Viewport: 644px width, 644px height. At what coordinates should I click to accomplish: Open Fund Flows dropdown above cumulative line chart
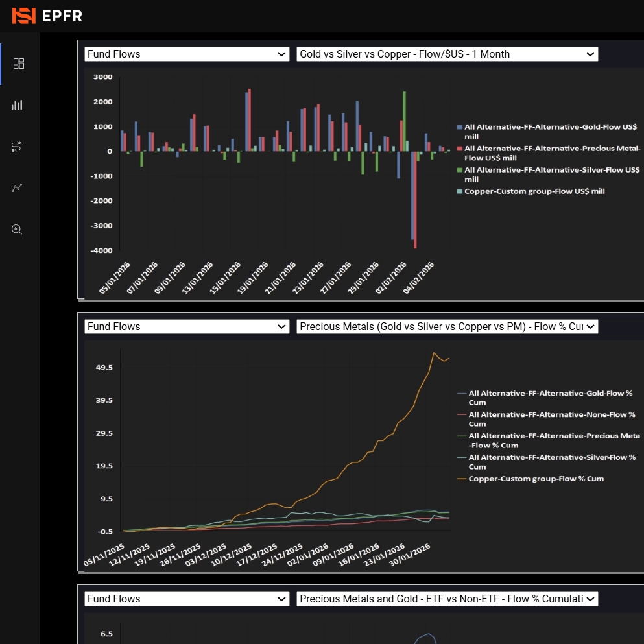tap(187, 327)
